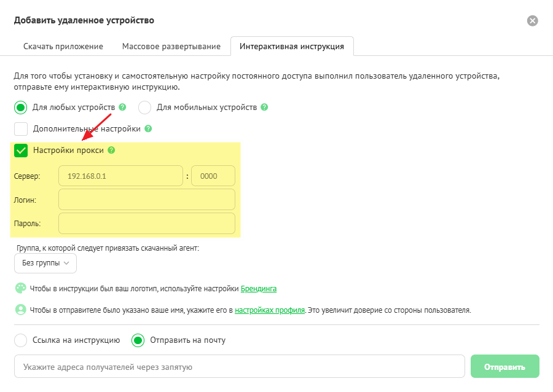Follow the 'настройках профиля' link
The height and width of the screenshot is (392, 553).
pos(270,310)
